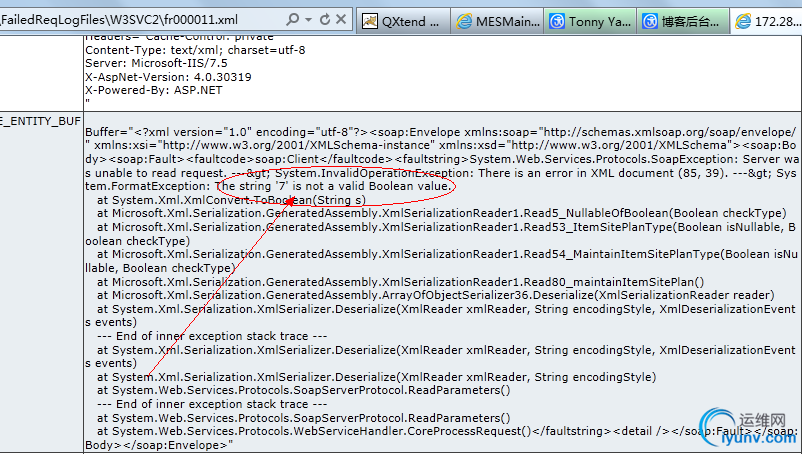This screenshot has width=802, height=454.
Task: Click the 'Content-Type: text/xml; charset=utf-8' line
Action: (195, 50)
